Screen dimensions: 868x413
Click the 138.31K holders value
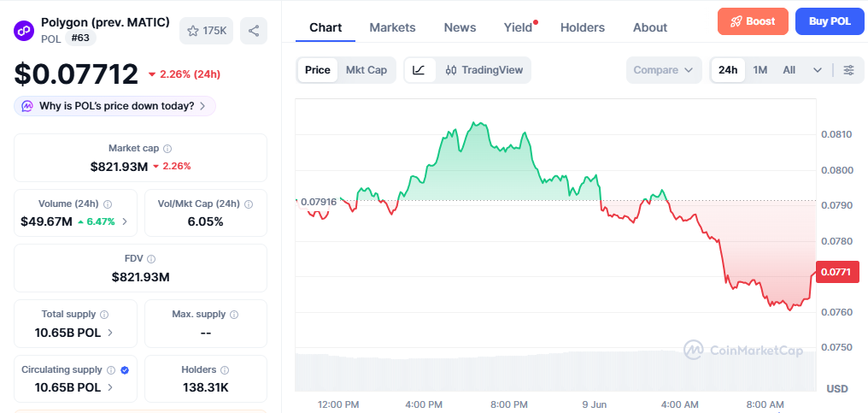[x=205, y=387]
